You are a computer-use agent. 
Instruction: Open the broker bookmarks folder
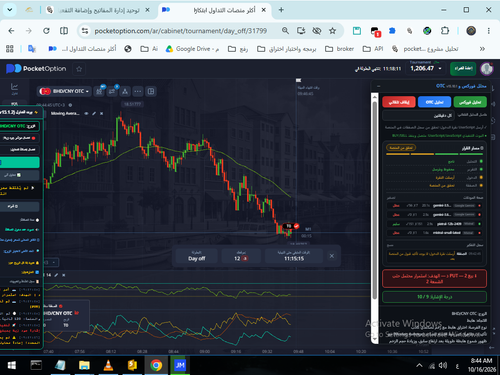pyautogui.click(x=339, y=49)
